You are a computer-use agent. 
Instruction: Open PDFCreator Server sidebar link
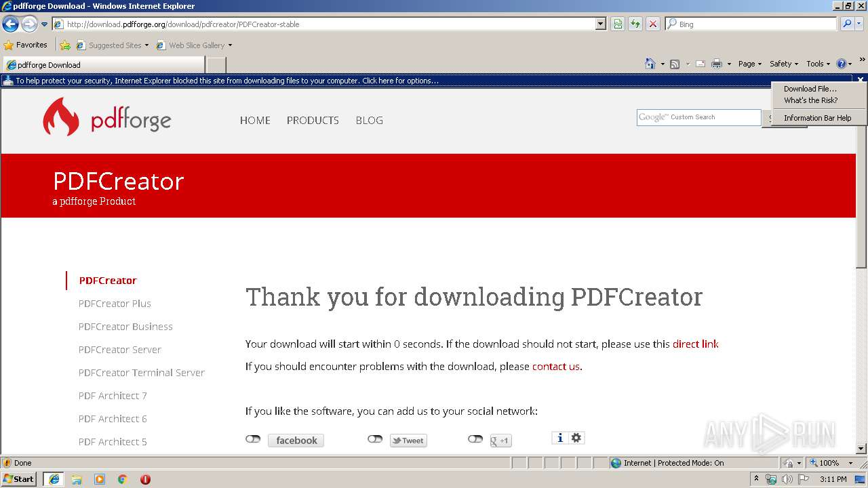tap(120, 350)
